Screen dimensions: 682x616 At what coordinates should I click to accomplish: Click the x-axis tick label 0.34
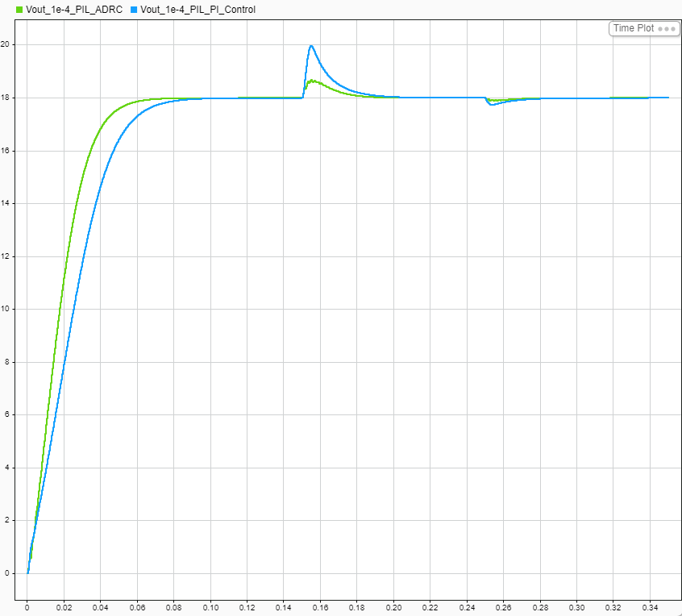[x=650, y=607]
